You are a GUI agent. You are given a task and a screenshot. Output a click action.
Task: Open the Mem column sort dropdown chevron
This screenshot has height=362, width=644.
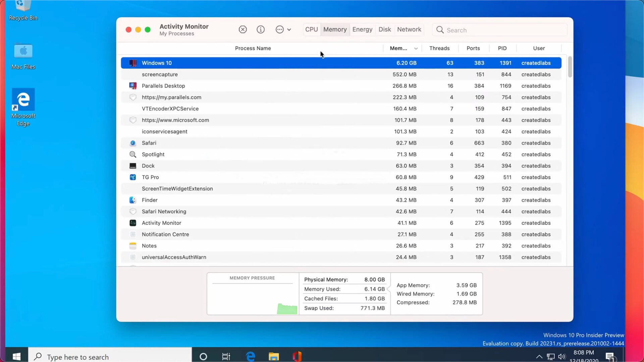tap(416, 48)
